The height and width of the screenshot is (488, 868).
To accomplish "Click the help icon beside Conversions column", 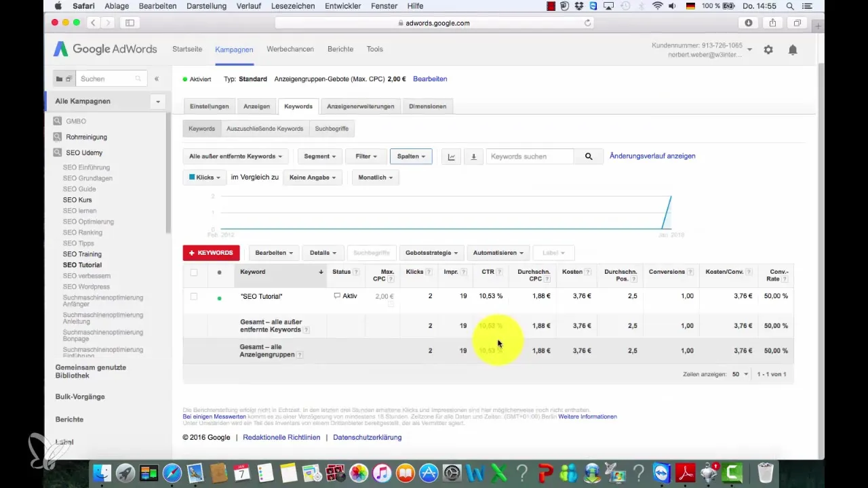I will pyautogui.click(x=690, y=272).
